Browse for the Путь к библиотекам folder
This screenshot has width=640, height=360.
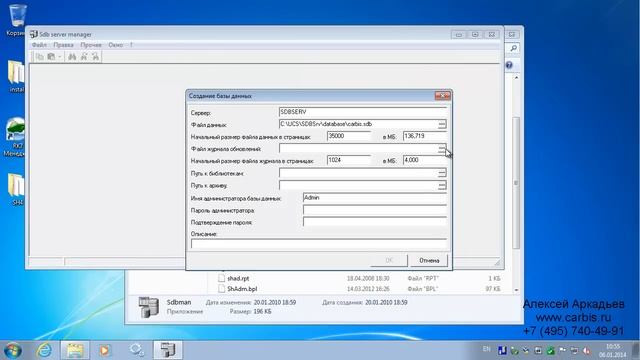(x=442, y=173)
